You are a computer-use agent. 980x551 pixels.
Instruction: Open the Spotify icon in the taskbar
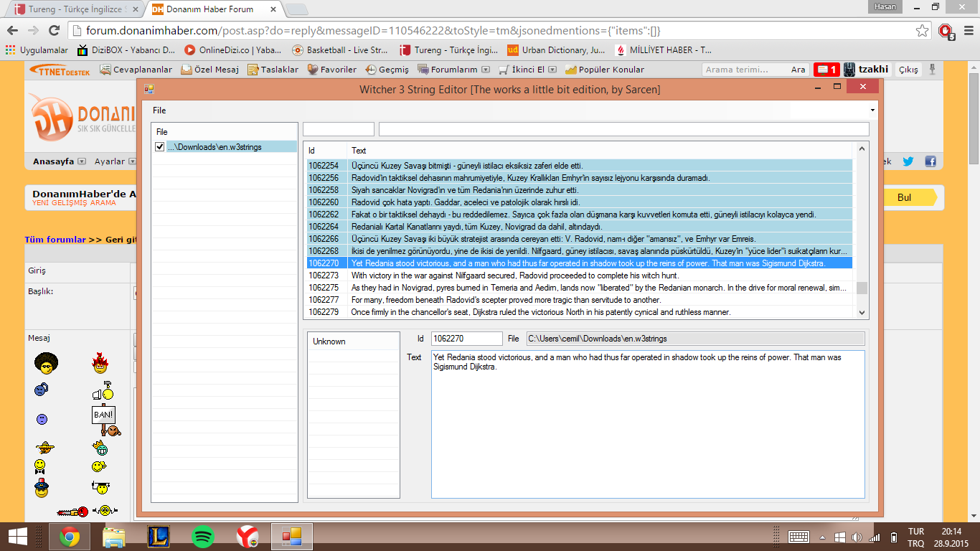click(x=204, y=536)
